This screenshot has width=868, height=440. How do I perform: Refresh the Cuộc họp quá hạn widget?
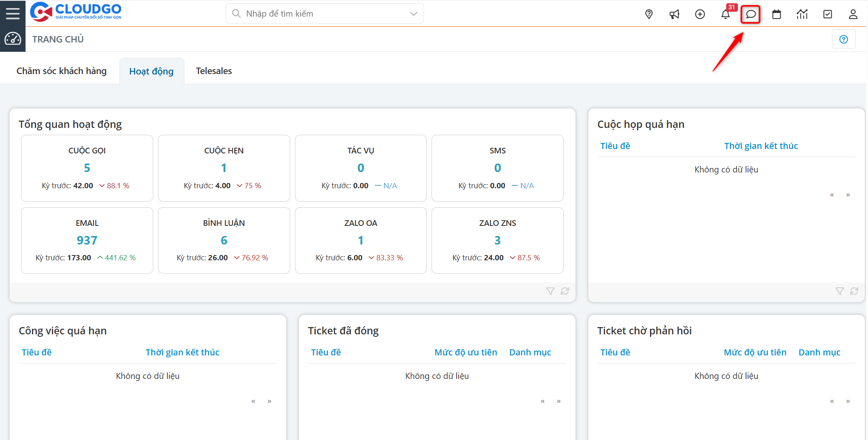click(854, 291)
